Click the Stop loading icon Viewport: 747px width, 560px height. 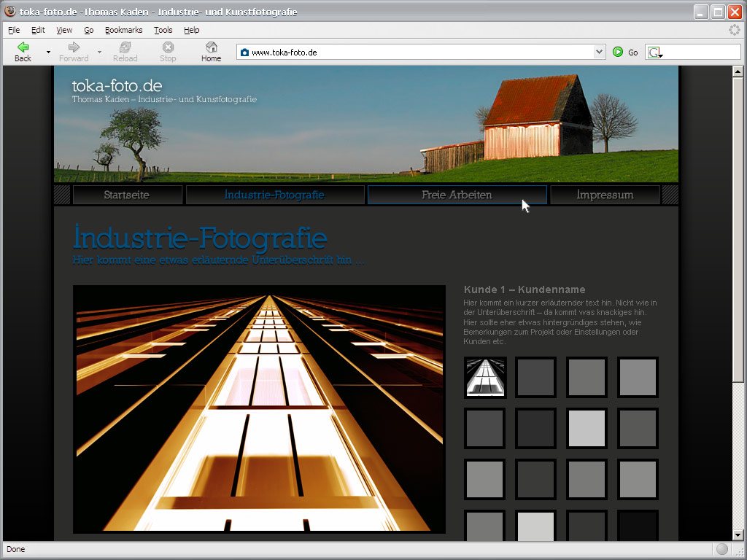(168, 47)
